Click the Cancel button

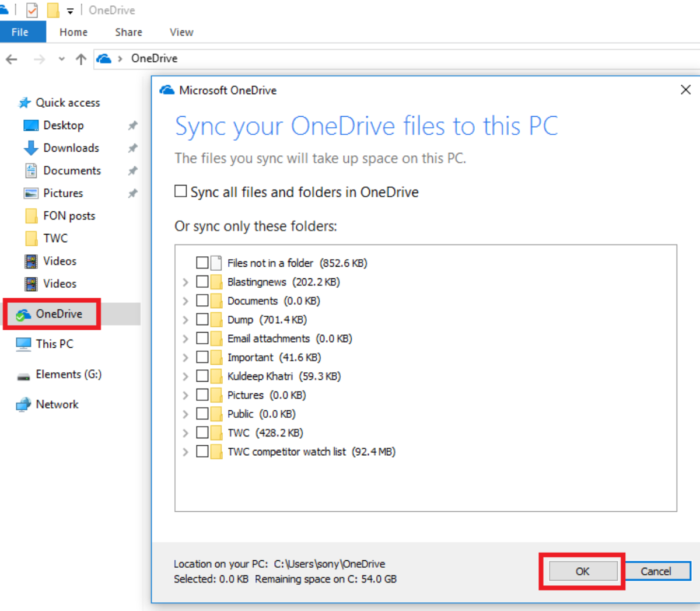656,571
